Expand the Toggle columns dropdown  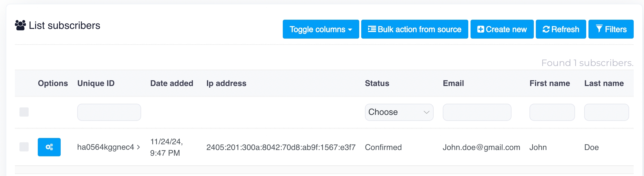321,29
